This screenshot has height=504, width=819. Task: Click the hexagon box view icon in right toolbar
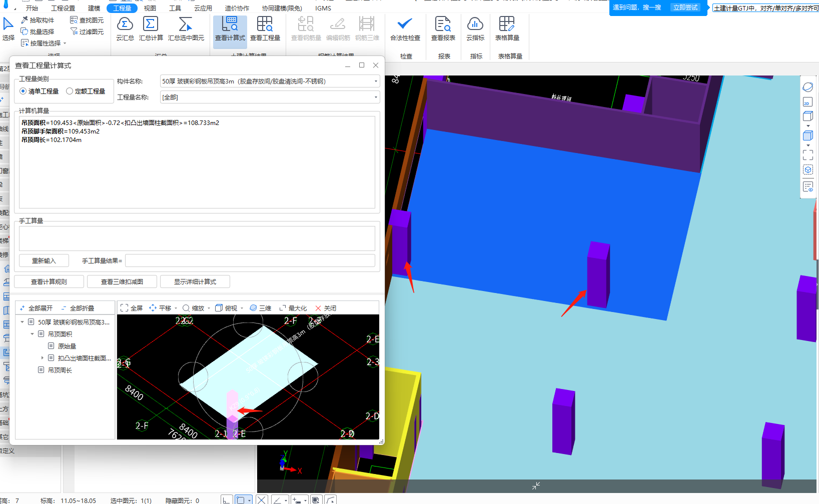[x=807, y=170]
